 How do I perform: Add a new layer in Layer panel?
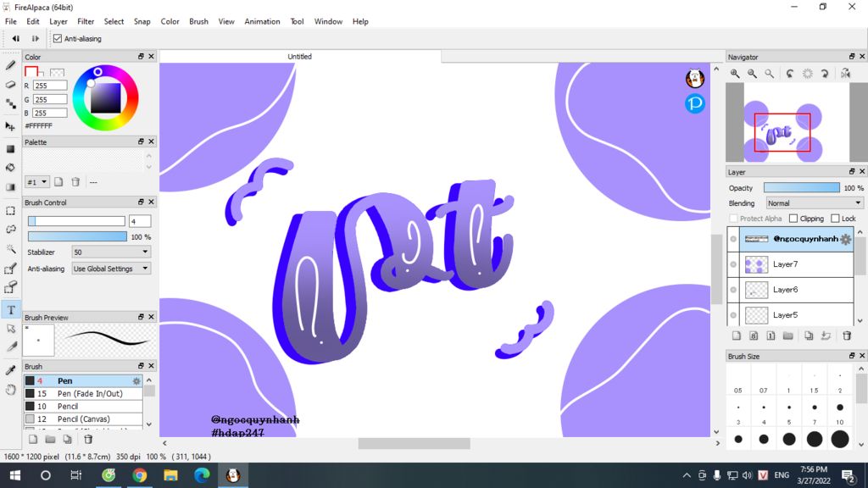click(x=737, y=335)
